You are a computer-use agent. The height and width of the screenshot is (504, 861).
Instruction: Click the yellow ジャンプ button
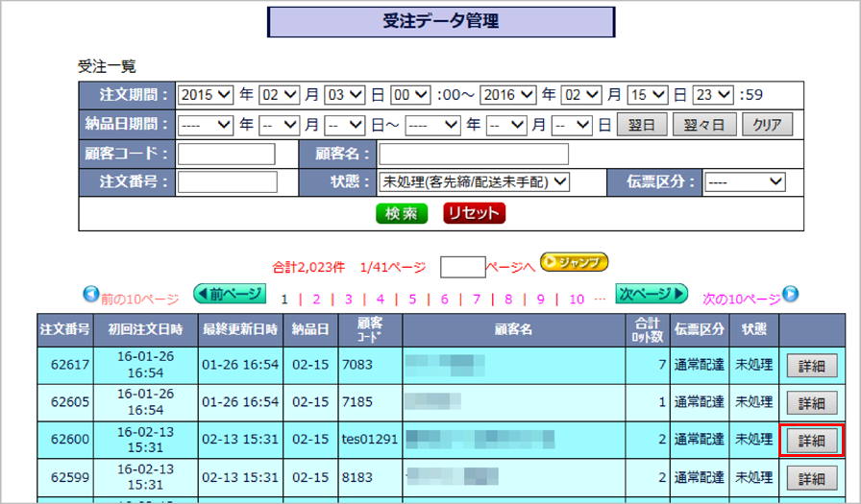pos(575,261)
